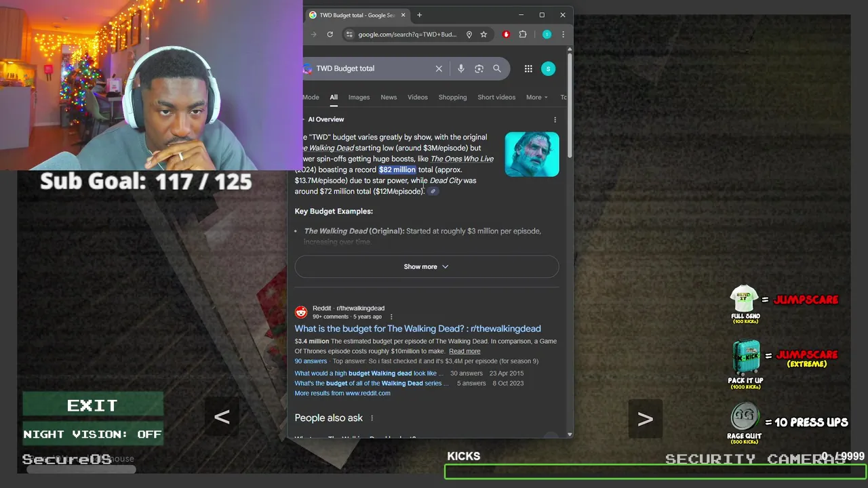Viewport: 868px width, 488px height.
Task: Click the 'Sub Goal: 117 / 125' text
Action: pos(146,182)
